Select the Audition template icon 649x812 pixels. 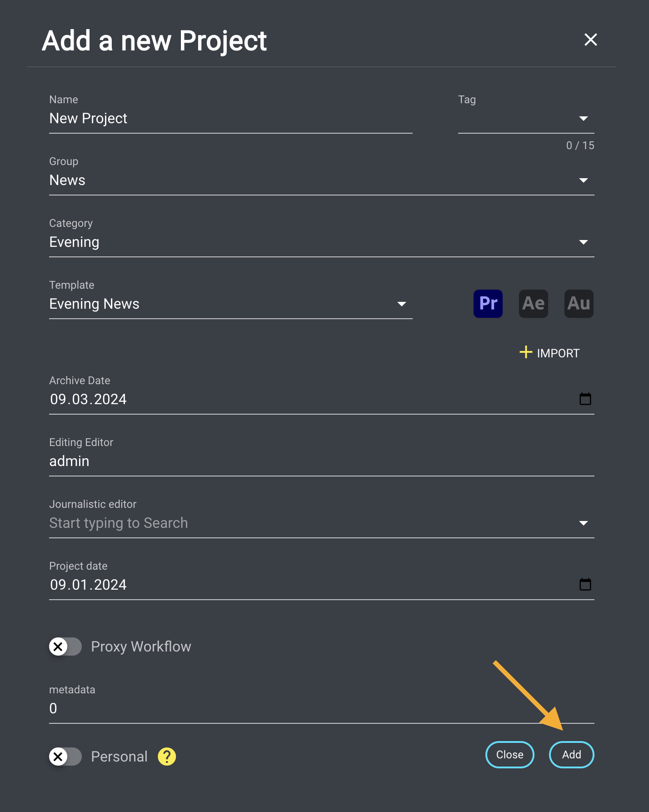tap(579, 303)
